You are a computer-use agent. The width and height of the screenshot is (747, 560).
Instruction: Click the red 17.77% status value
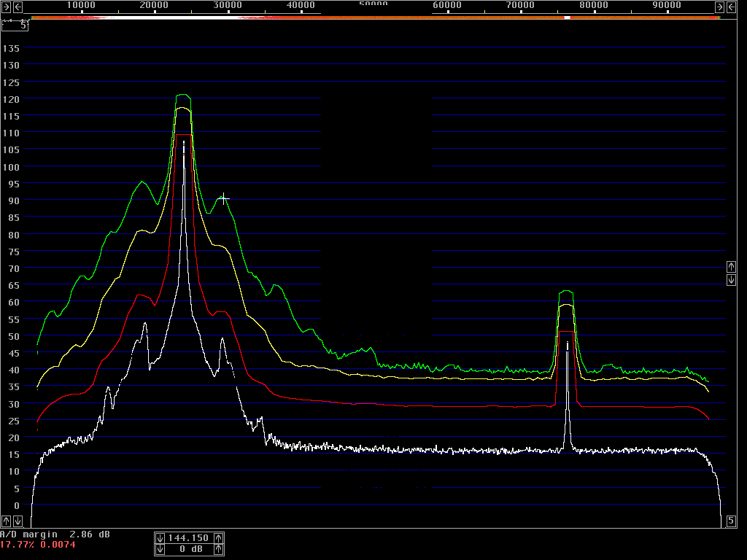(18, 545)
